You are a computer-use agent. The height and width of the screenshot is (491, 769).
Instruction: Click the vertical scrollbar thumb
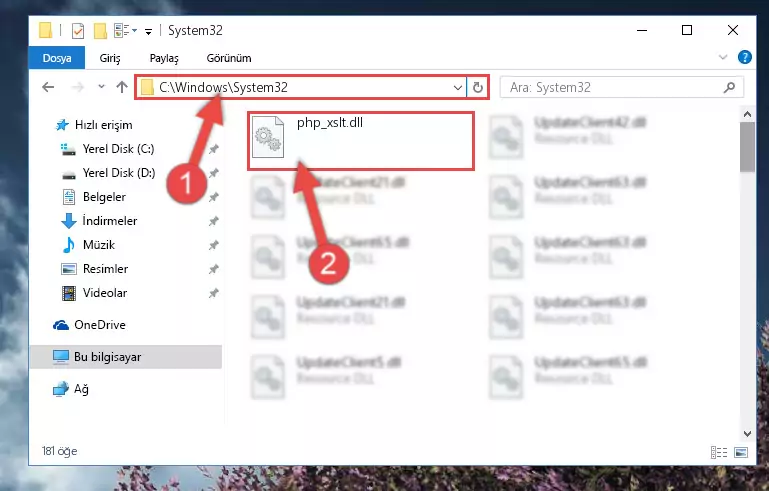[x=747, y=147]
